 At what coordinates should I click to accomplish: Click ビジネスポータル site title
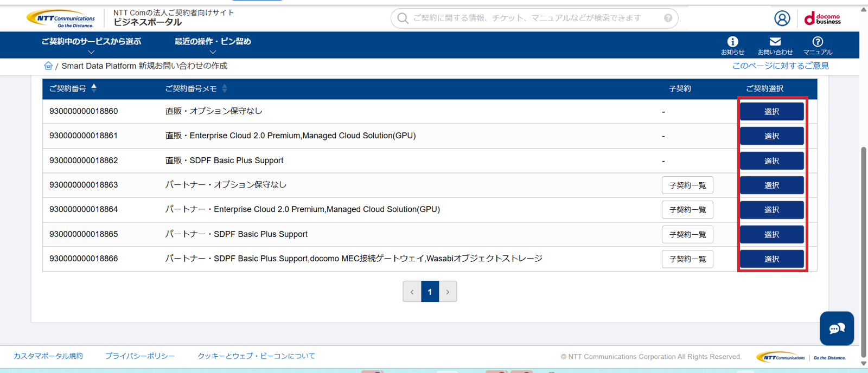coord(148,22)
